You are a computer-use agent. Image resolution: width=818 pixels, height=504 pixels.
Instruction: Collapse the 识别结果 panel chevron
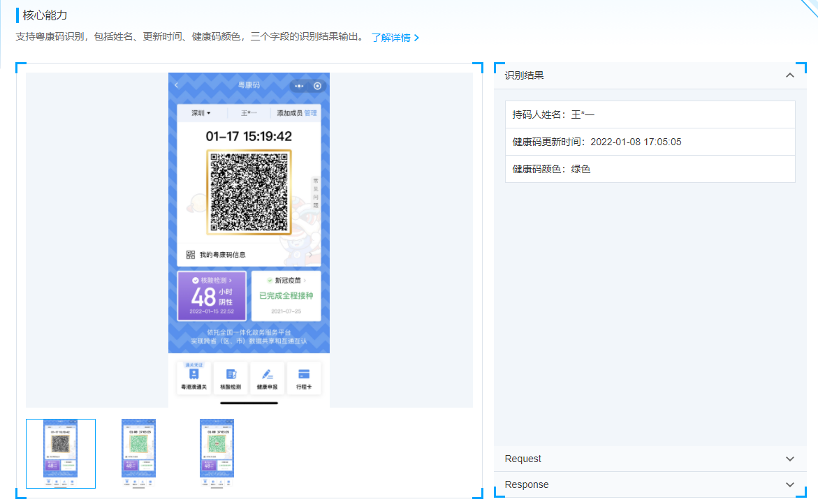point(790,75)
